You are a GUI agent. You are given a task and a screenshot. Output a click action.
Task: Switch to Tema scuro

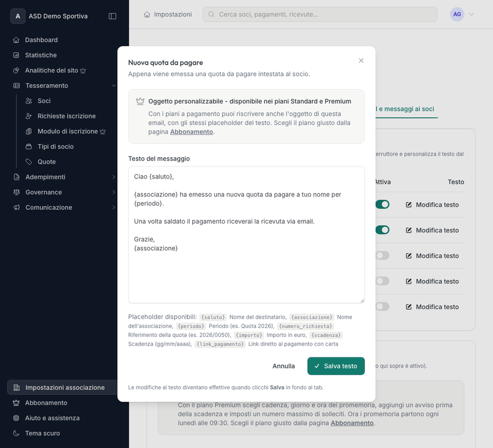click(x=42, y=433)
